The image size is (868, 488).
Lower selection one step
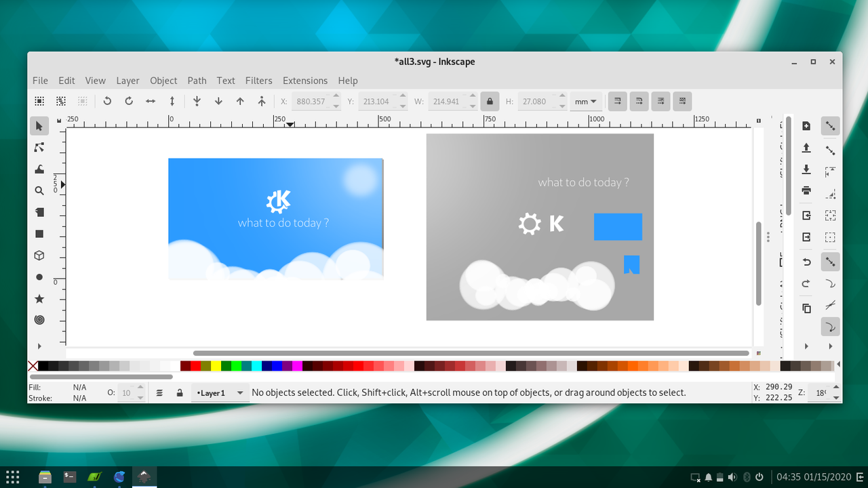pyautogui.click(x=218, y=101)
